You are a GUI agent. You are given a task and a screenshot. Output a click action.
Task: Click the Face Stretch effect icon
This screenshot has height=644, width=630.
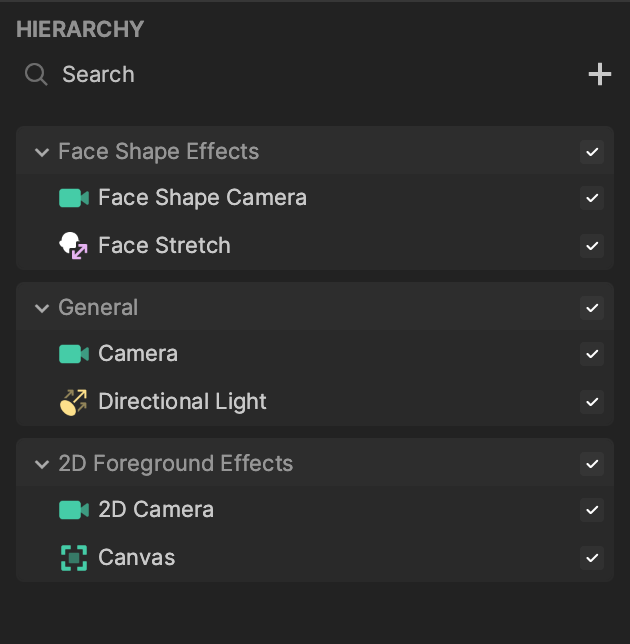pyautogui.click(x=74, y=246)
